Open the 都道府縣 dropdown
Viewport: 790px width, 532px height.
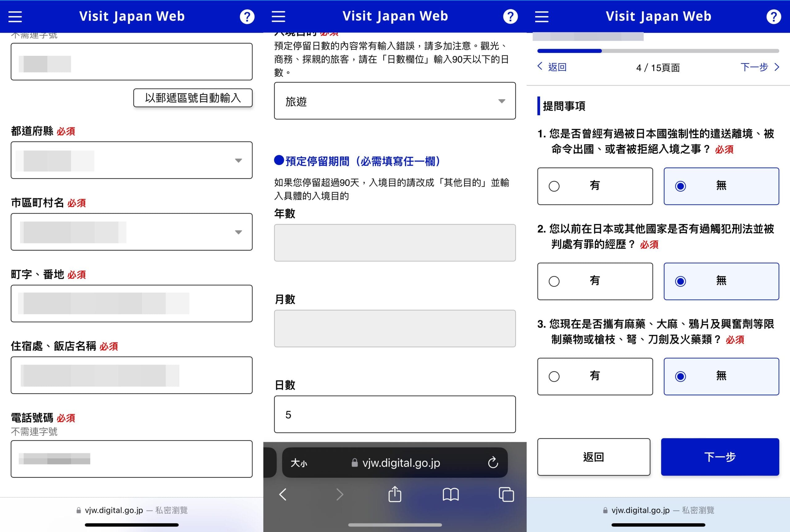pyautogui.click(x=131, y=160)
